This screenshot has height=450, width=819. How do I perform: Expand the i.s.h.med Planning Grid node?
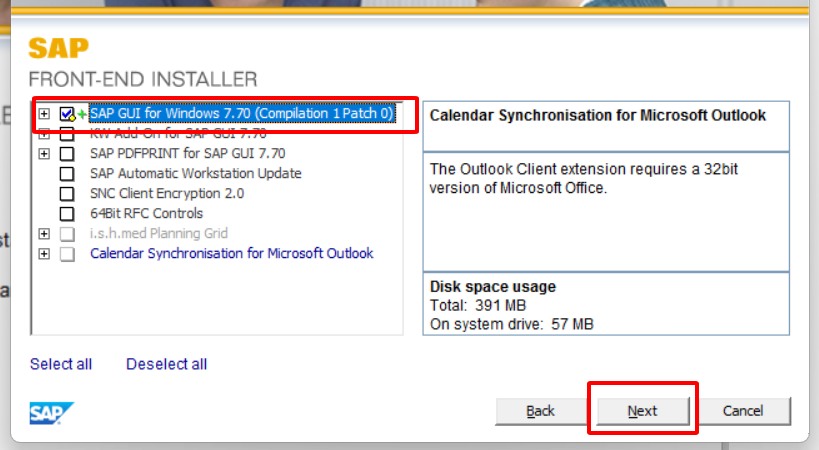[44, 234]
